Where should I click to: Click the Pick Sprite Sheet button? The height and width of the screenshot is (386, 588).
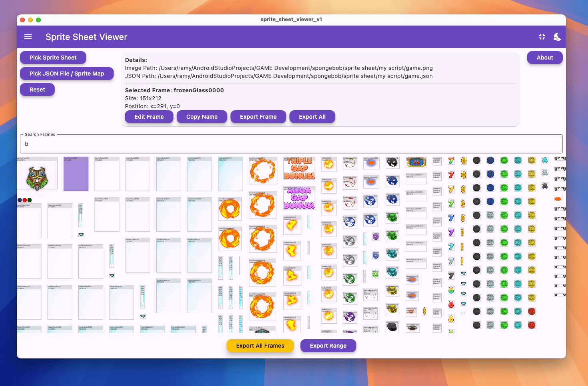click(x=53, y=58)
